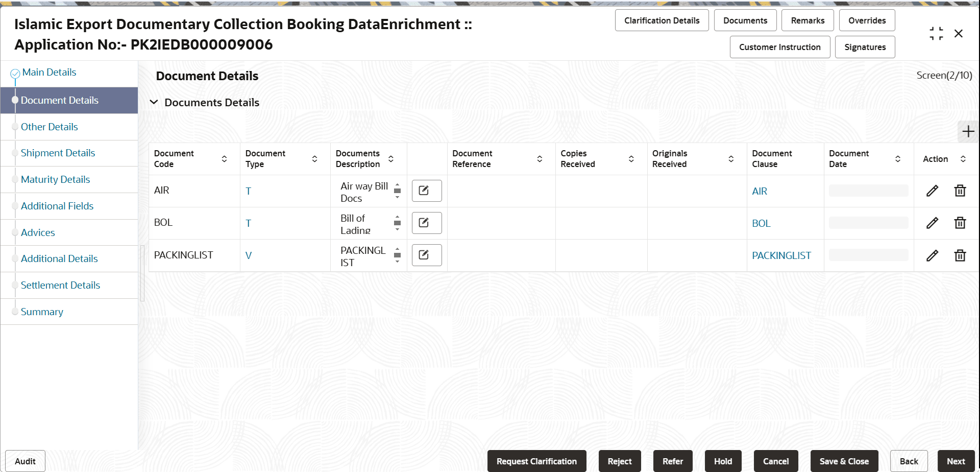The width and height of the screenshot is (980, 472).
Task: Open the Documents Description spinner for AIR row
Action: click(398, 191)
